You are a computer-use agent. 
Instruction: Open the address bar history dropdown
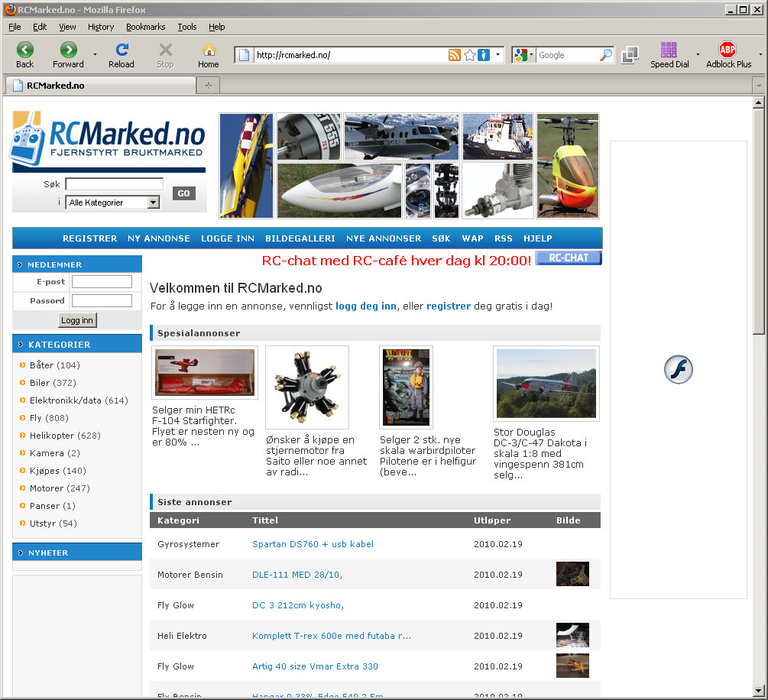coord(497,55)
